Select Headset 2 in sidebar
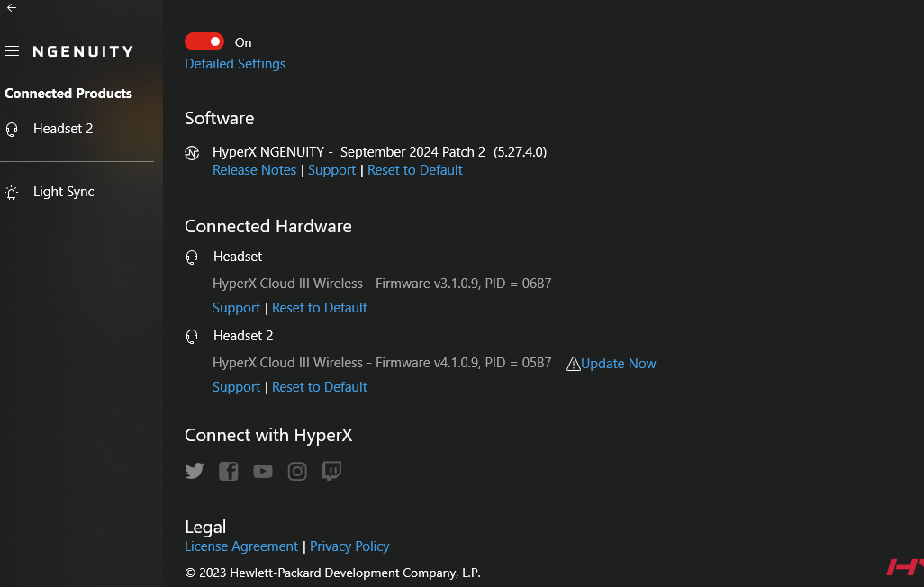Image resolution: width=924 pixels, height=587 pixels. click(x=63, y=129)
